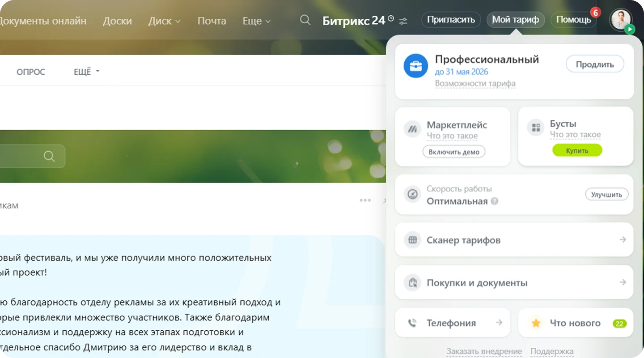Enable Marketplace demo with Включить демо
This screenshot has width=644, height=358.
coord(453,152)
